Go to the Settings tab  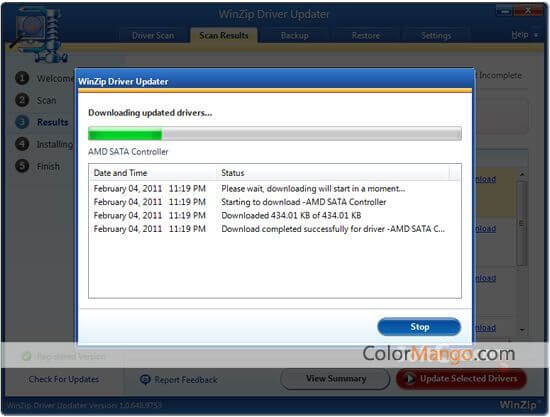coord(436,35)
